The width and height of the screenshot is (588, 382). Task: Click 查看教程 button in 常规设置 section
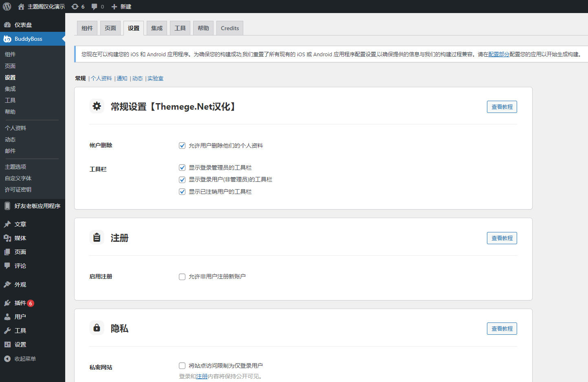tap(502, 107)
